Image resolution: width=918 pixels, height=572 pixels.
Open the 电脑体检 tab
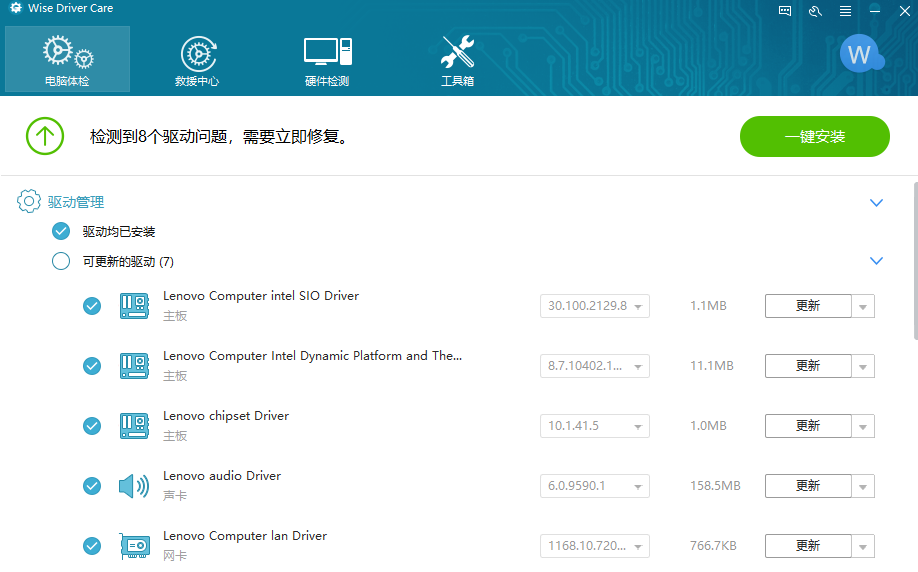click(x=67, y=60)
